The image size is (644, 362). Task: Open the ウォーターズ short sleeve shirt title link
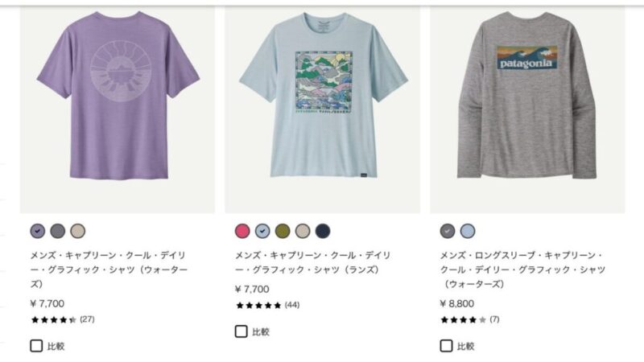(x=109, y=269)
